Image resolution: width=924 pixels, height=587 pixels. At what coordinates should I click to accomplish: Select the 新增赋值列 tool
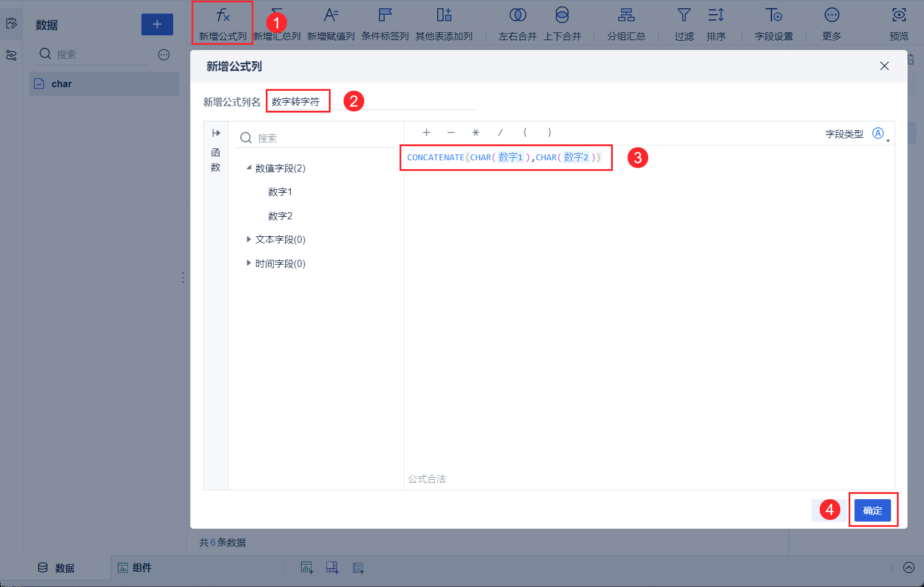pos(331,24)
